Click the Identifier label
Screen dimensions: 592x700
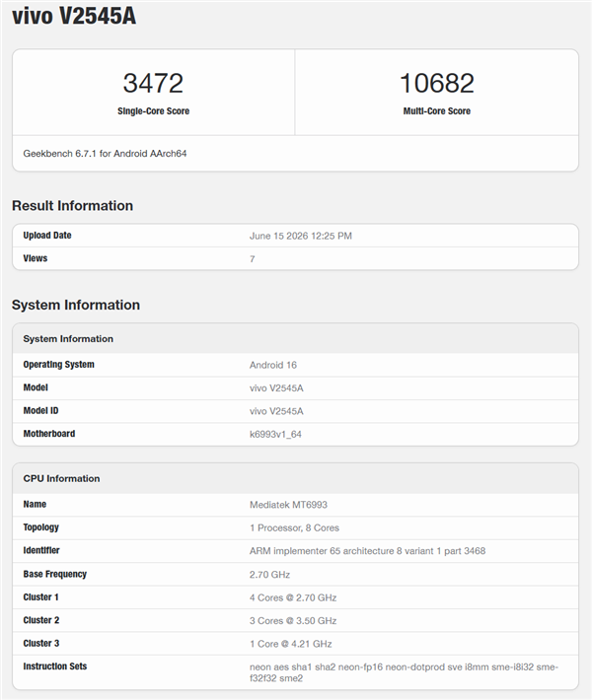pos(41,550)
